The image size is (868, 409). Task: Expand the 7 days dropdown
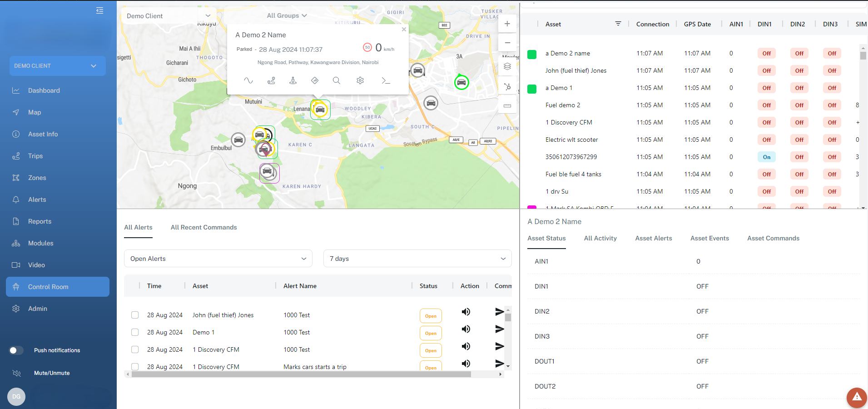(417, 259)
